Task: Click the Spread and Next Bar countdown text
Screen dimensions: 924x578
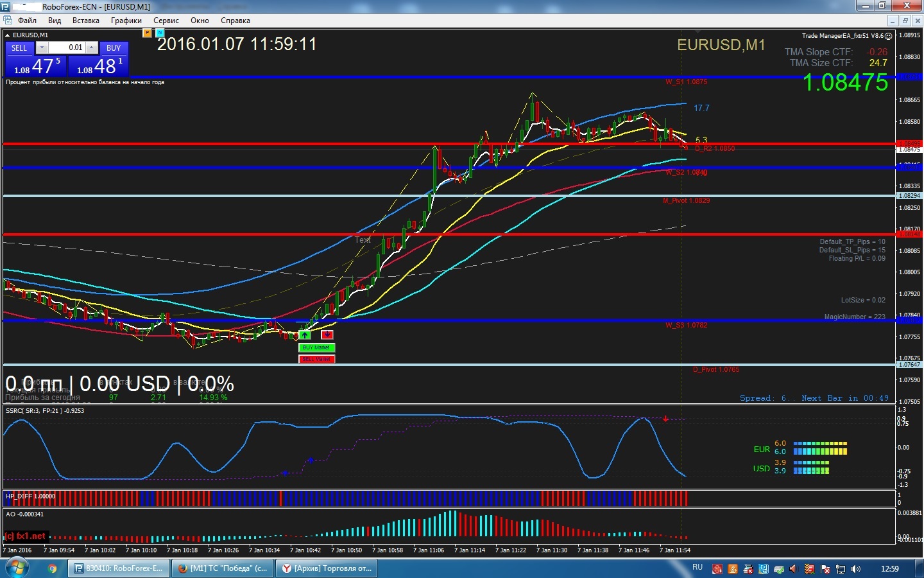Action: (x=814, y=398)
